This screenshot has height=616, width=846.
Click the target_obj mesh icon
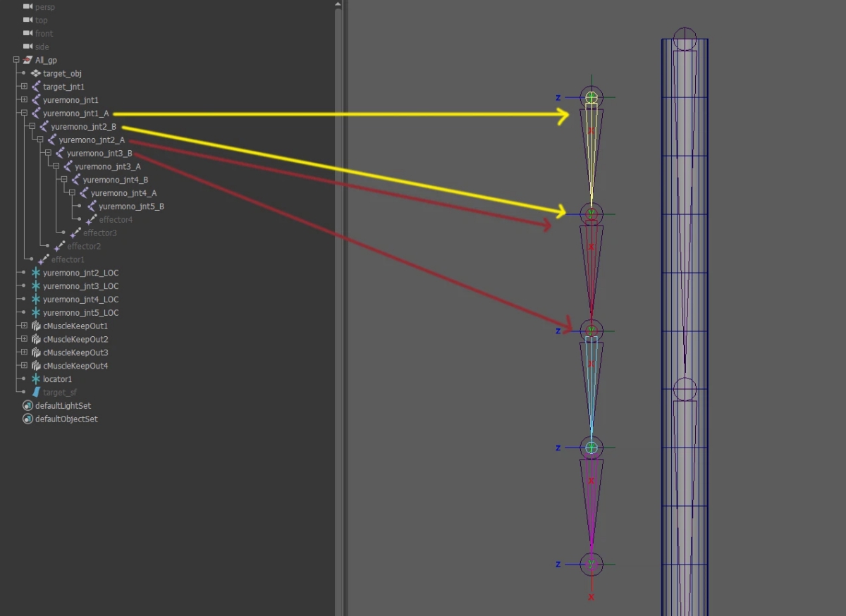(x=36, y=73)
